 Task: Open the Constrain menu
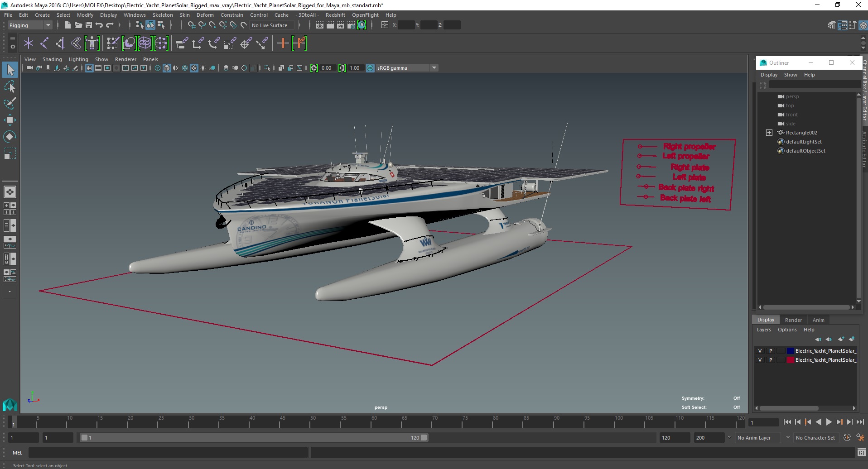click(232, 15)
